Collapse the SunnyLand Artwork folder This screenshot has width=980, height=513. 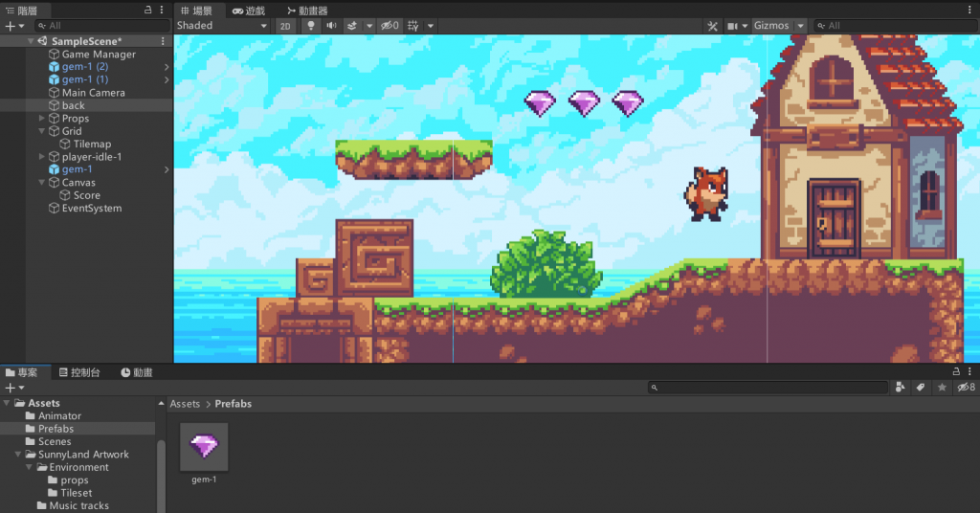[18, 455]
